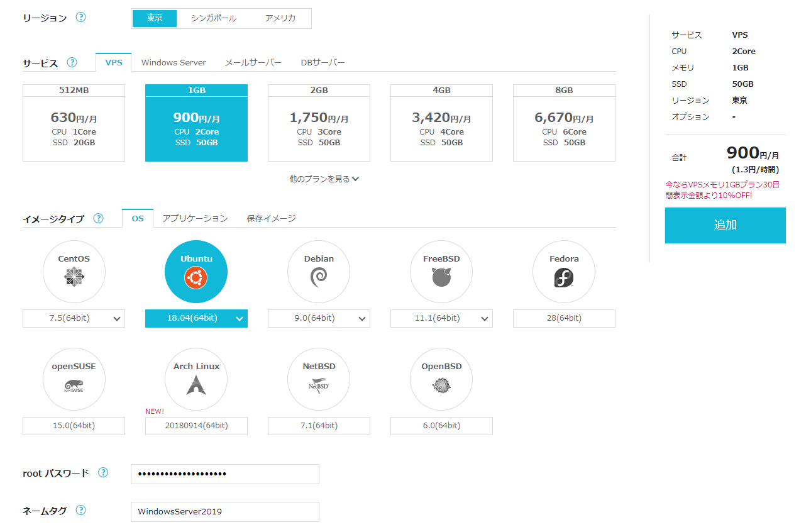Click the NEW! label above Arch Linux version
Viewport: 811px width, 532px height.
click(155, 411)
